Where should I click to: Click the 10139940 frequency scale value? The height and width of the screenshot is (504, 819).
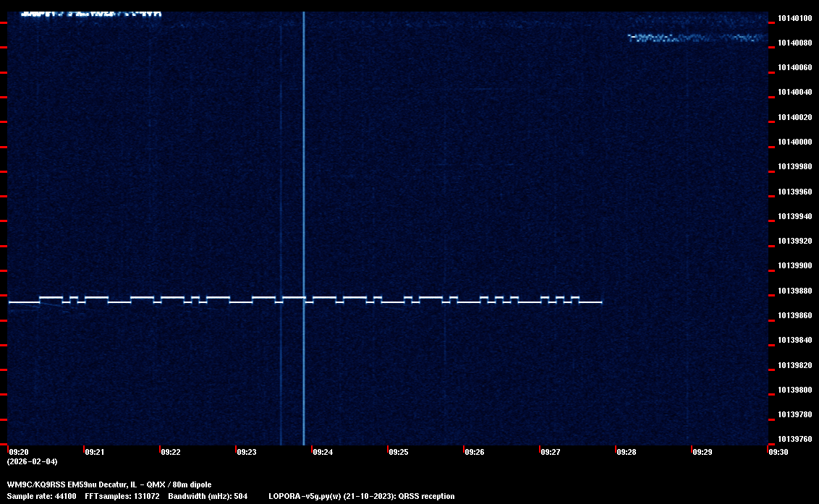[794, 216]
